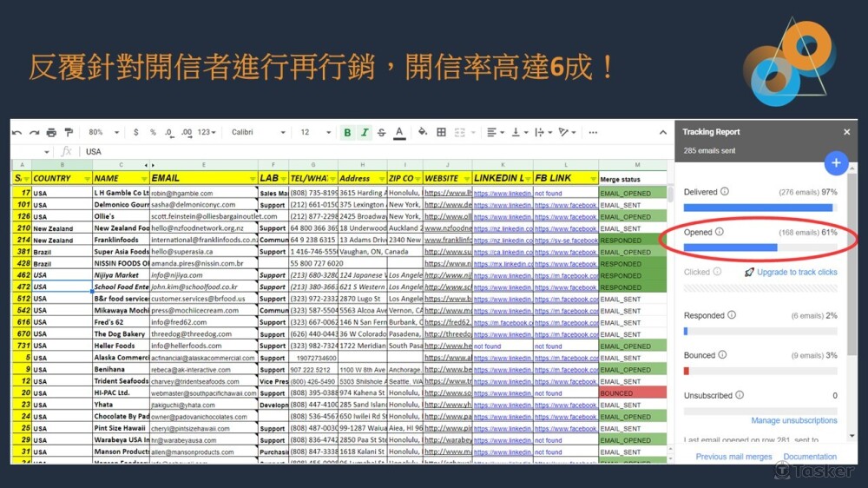Screen dimensions: 868x488
Task: Click the borders icon
Action: pos(441,132)
